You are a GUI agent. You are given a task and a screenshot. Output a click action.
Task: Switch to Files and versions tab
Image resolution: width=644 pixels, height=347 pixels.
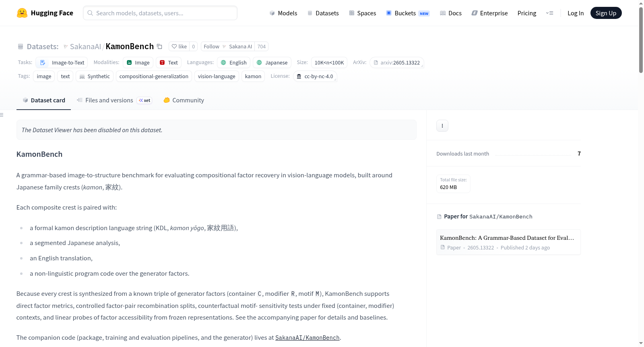point(114,100)
